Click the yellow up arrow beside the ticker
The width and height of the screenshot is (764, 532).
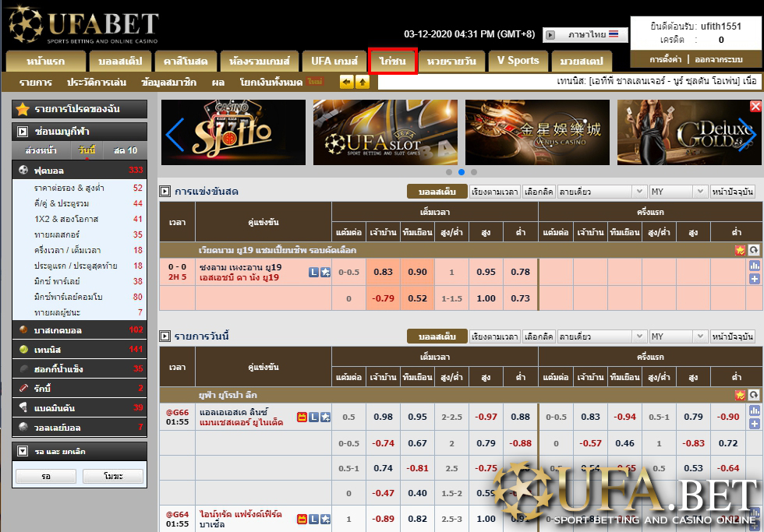point(363,83)
